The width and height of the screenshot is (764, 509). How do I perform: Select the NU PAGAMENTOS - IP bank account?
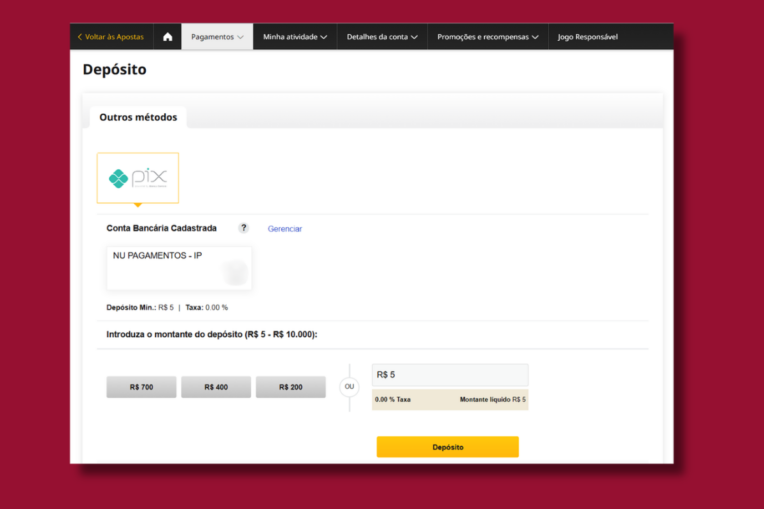point(179,268)
